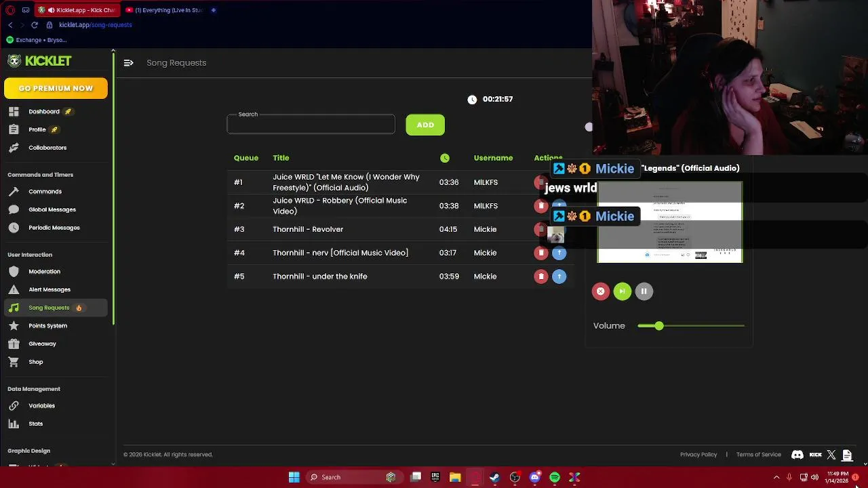Reload page in browser
868x488 pixels.
(35, 25)
